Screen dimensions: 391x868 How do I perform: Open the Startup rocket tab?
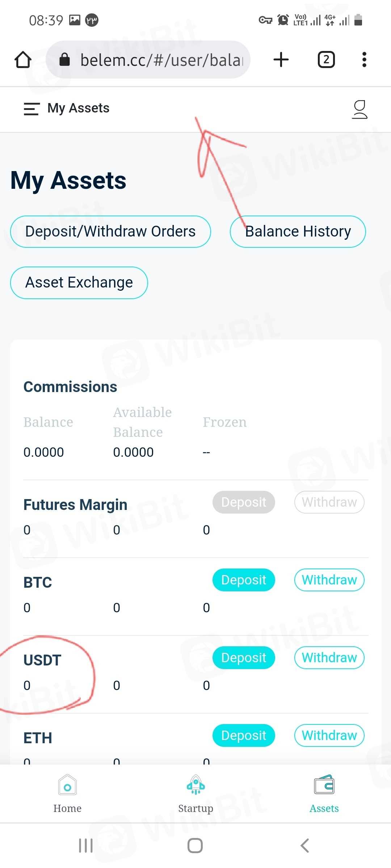click(x=195, y=794)
